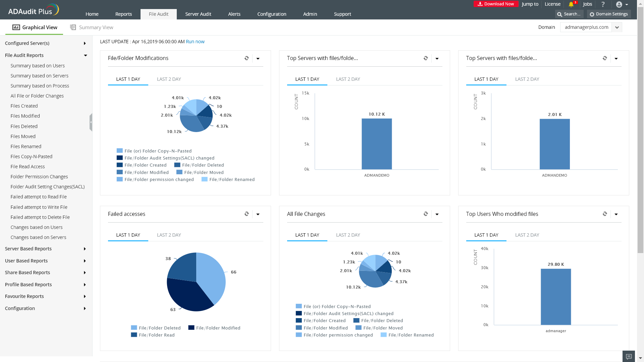
Task: Refresh the Failed accesses chart
Action: 247,214
